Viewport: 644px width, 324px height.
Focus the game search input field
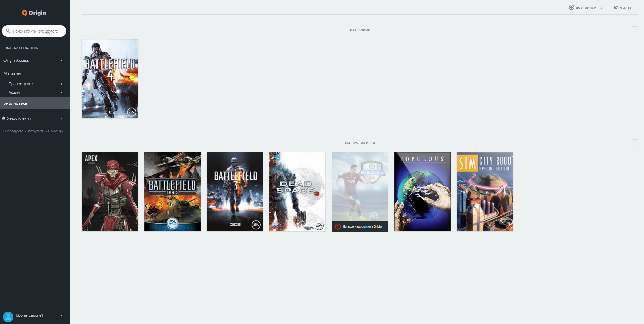pyautogui.click(x=34, y=31)
